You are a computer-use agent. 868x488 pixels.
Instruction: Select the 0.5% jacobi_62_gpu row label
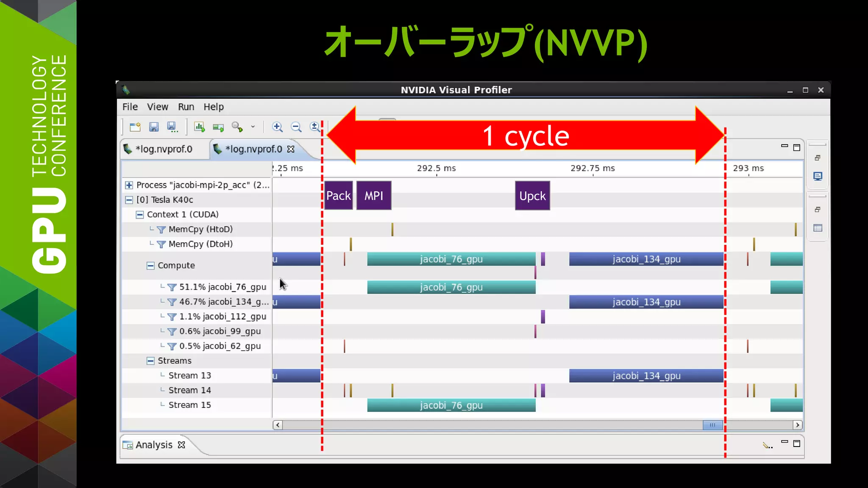click(x=220, y=347)
